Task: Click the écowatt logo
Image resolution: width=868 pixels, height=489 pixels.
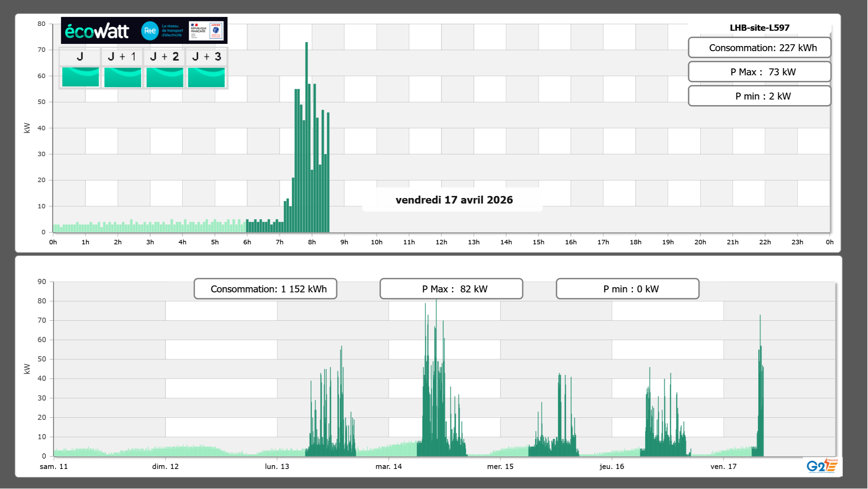Action: pos(97,31)
